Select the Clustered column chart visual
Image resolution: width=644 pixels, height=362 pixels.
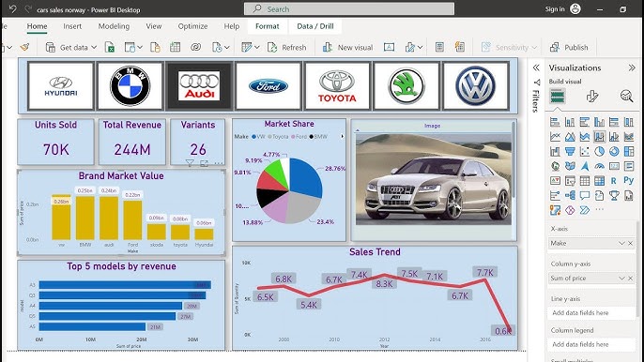coord(599,122)
